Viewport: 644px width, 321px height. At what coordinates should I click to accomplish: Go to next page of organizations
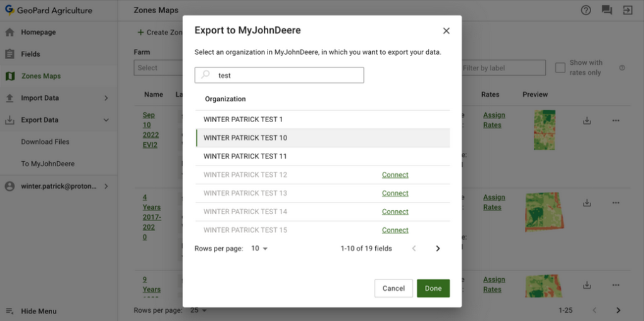coord(438,249)
